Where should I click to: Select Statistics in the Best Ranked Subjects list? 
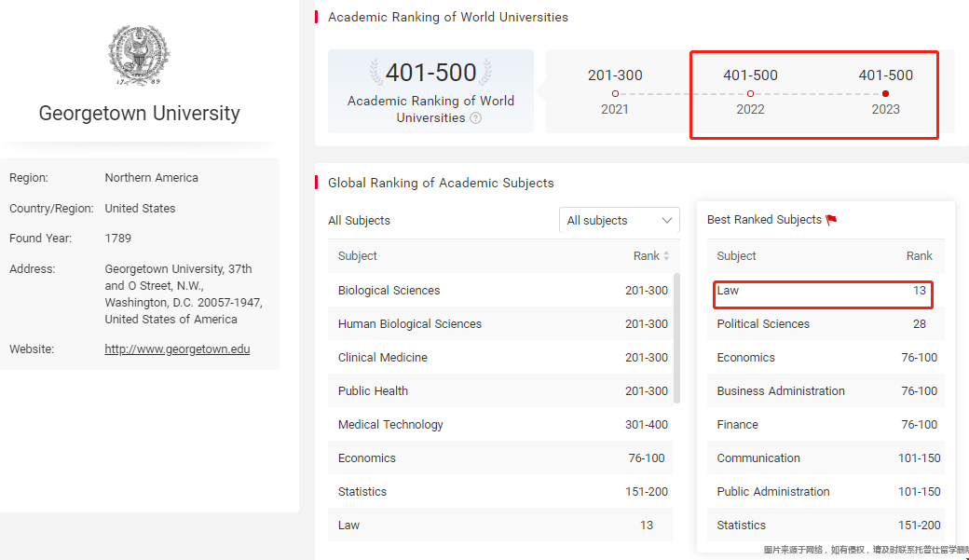point(826,525)
